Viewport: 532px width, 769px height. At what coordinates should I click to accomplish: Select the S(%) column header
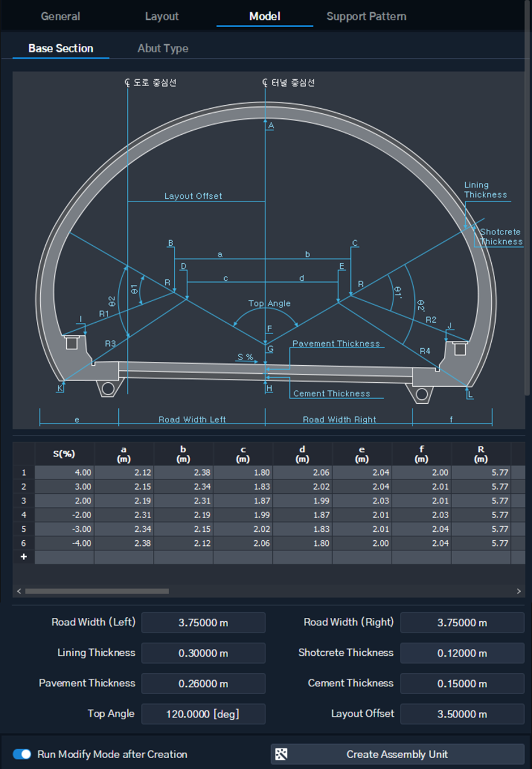point(64,454)
